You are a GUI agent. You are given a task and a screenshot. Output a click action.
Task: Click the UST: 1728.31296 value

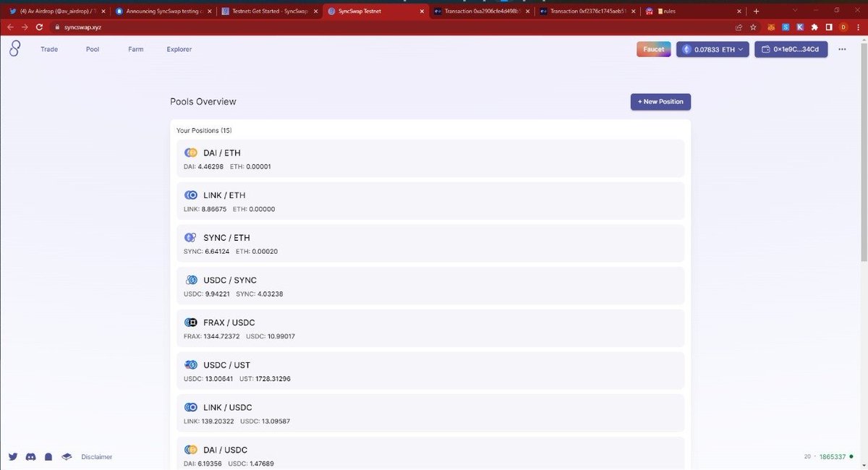[x=263, y=379]
